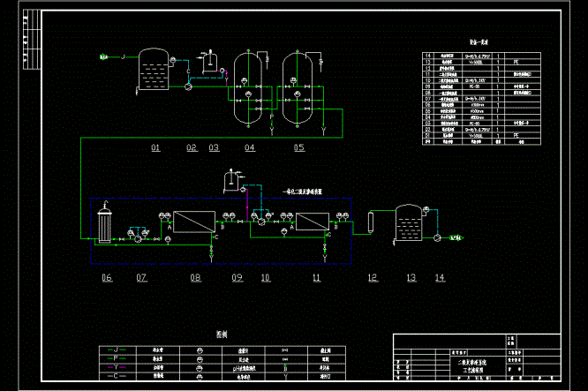Click equipment label 04 under first filter vessel

[250, 147]
